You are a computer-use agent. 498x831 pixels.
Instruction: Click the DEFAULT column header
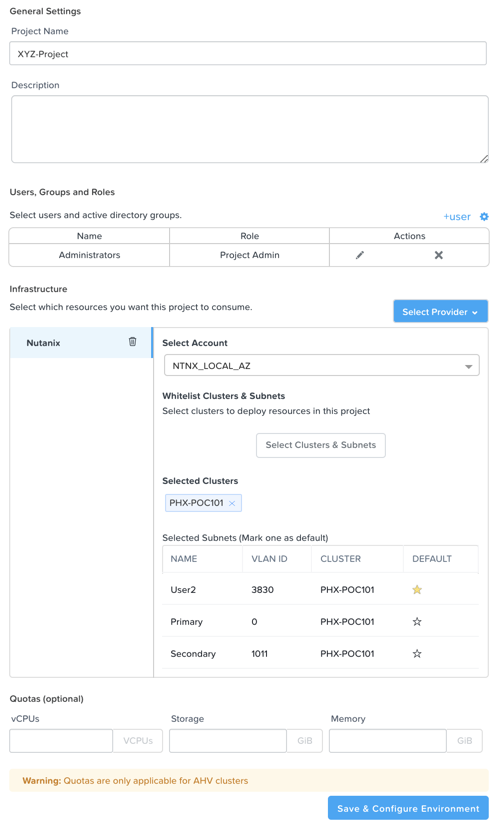[432, 559]
